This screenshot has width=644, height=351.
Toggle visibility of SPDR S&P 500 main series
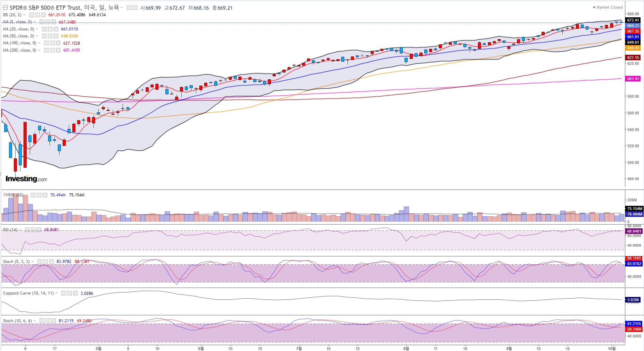[x=129, y=8]
